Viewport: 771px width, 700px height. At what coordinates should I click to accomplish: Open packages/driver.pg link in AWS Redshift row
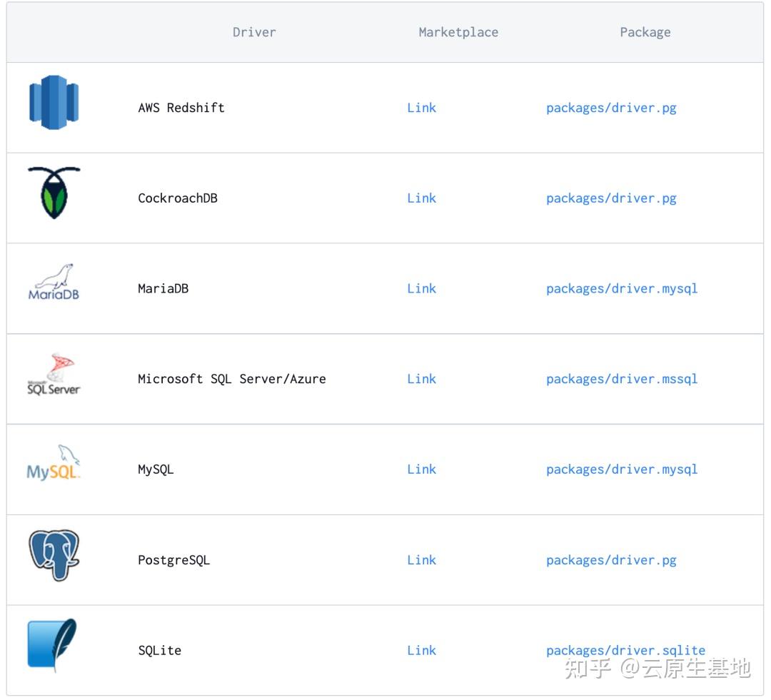click(611, 108)
